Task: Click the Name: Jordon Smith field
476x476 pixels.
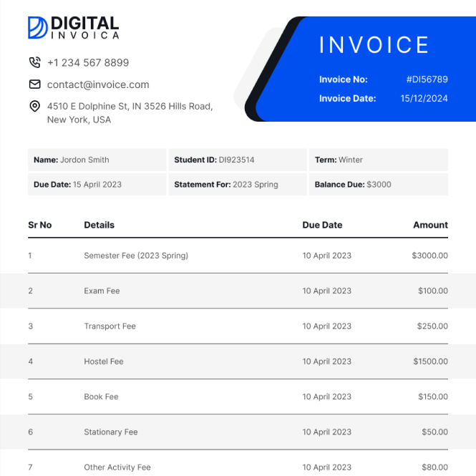Action: coord(97,160)
